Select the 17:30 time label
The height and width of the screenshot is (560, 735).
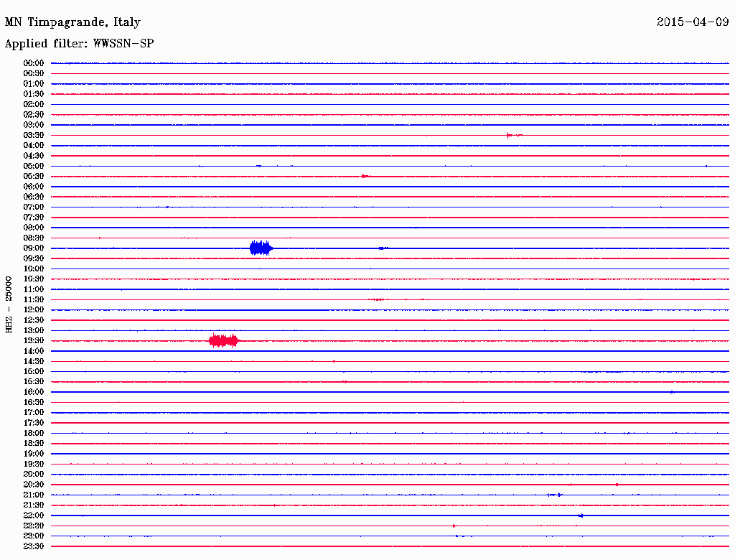(x=33, y=423)
